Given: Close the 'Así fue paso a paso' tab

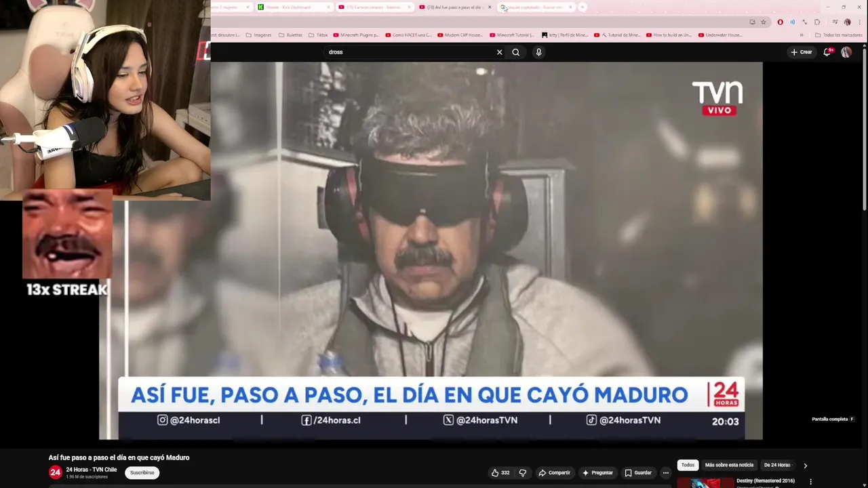Looking at the screenshot, I should (x=490, y=7).
